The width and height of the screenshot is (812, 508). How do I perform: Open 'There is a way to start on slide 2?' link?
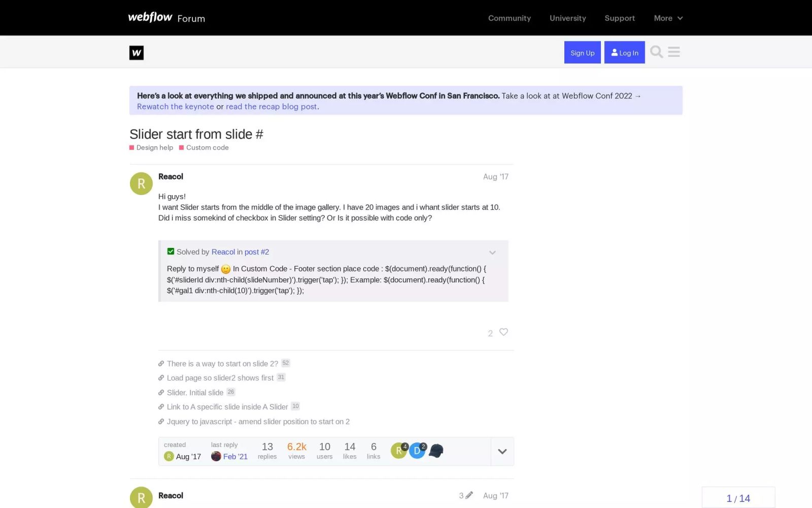(222, 364)
